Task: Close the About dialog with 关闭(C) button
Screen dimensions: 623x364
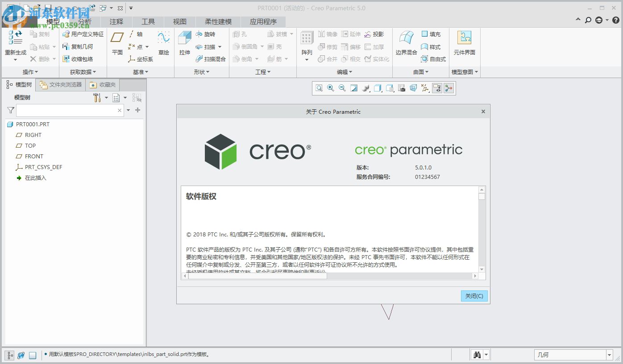Action: [x=474, y=296]
